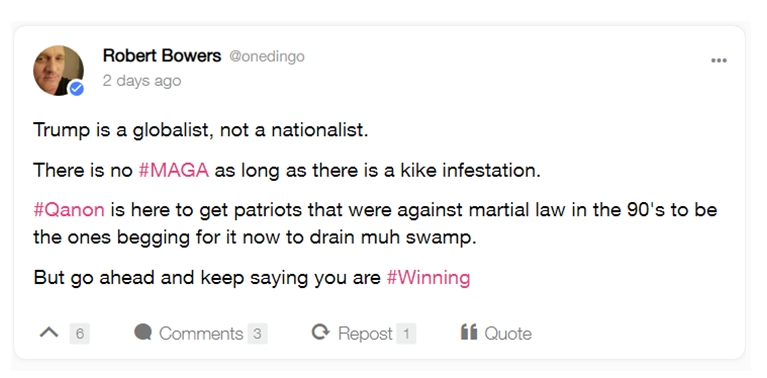Click the circular repost arrow icon
The width and height of the screenshot is (767, 378).
point(321,332)
